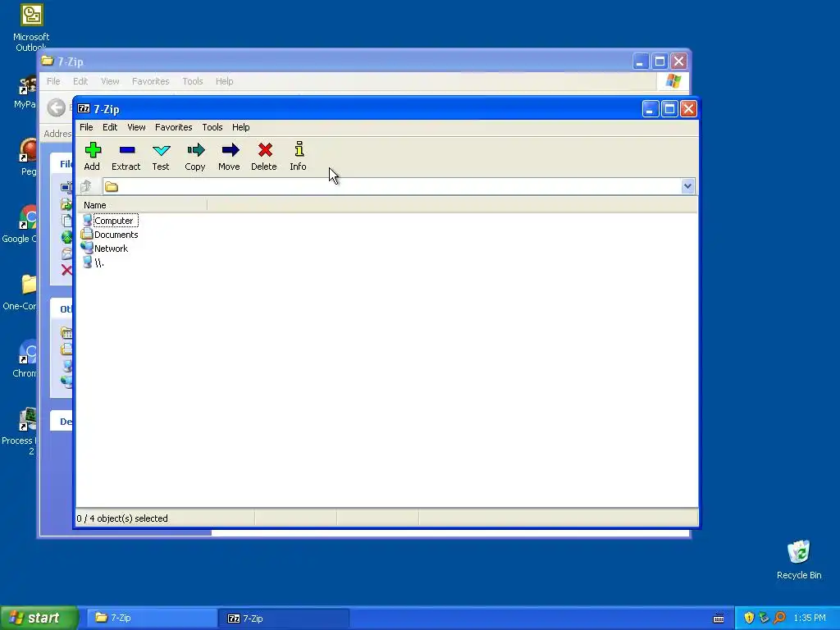840x630 pixels.
Task: Click the 7z 7-Zip taskbar button
Action: 284,619
